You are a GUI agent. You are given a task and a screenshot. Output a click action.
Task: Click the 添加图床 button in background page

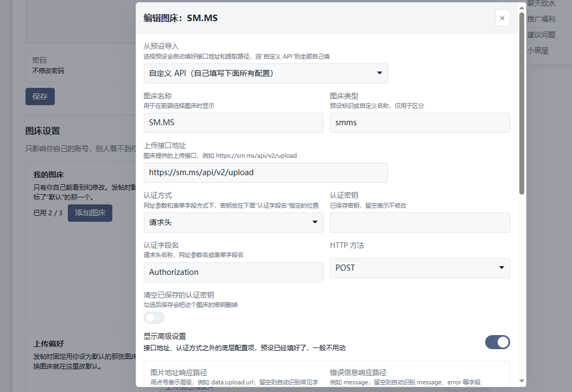[x=90, y=213]
